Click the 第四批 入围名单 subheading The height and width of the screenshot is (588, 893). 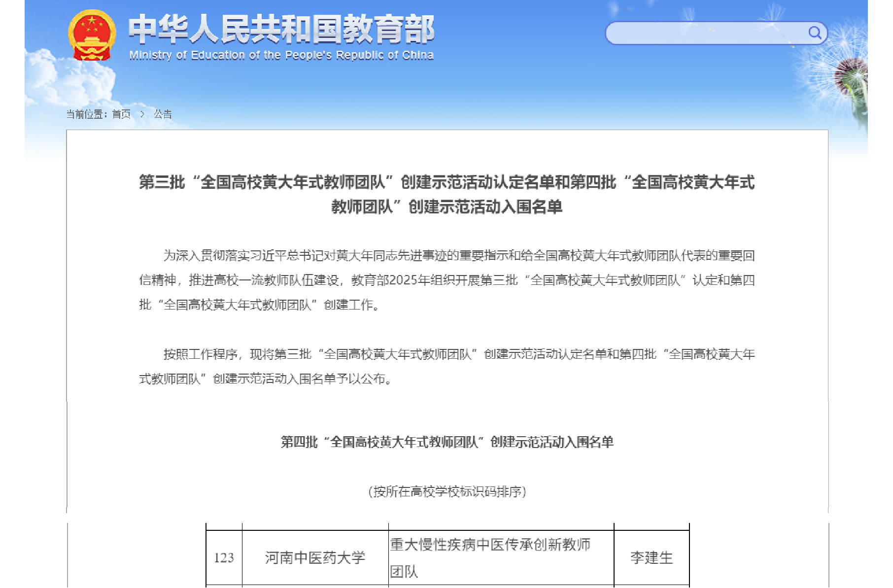coord(446,442)
